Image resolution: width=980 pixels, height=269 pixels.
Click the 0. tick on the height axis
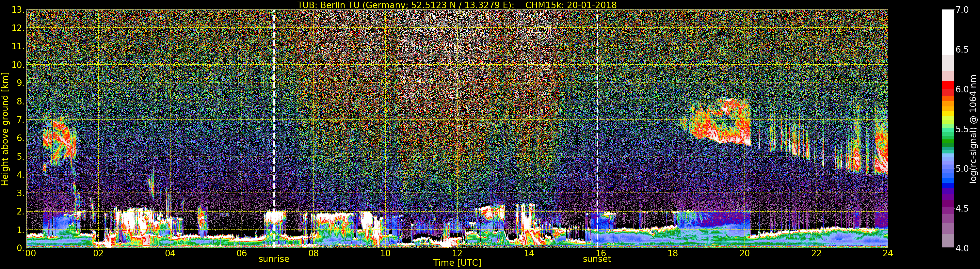pyautogui.click(x=20, y=248)
